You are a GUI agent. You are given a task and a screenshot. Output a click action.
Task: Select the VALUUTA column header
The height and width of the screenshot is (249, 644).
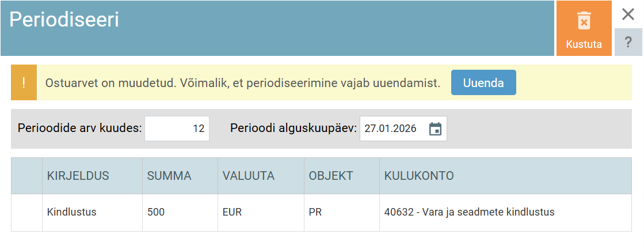[261, 176]
